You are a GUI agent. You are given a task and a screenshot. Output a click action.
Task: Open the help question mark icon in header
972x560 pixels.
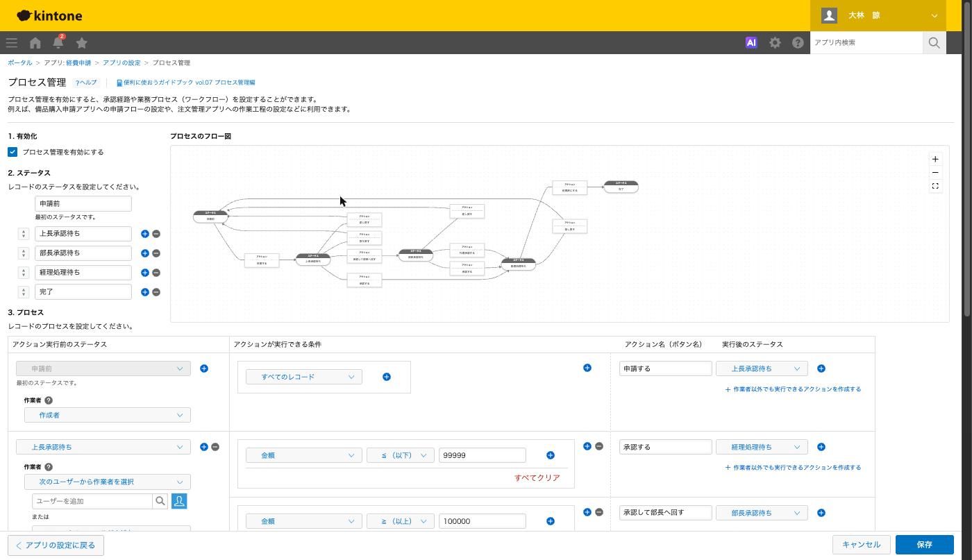pos(798,42)
